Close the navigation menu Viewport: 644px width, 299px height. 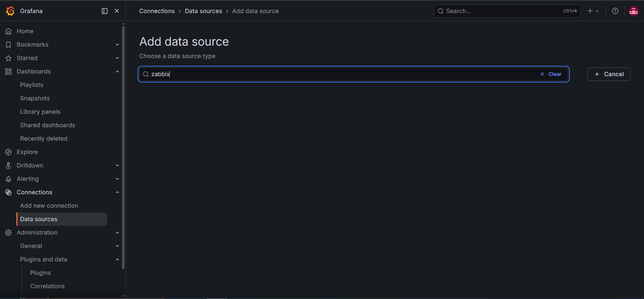(x=117, y=11)
